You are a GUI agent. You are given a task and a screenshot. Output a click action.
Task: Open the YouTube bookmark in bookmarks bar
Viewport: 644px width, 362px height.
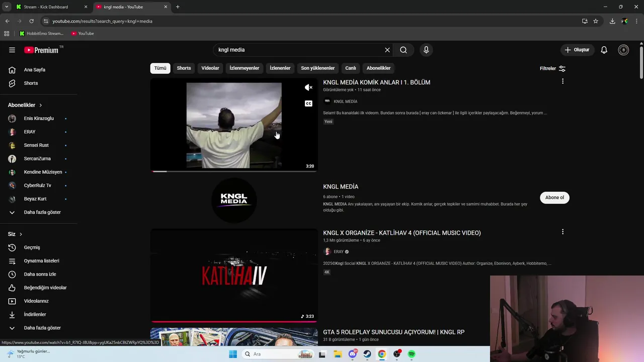[83, 34]
